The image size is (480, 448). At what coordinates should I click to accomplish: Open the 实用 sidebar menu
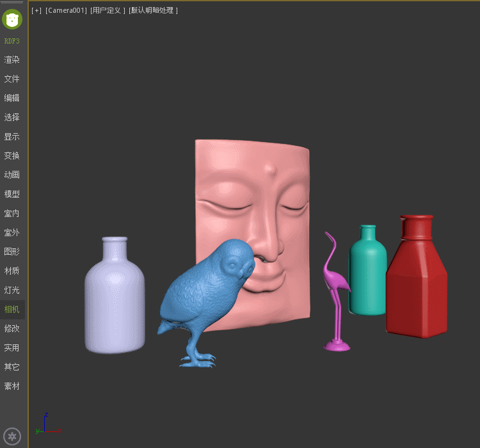click(12, 348)
